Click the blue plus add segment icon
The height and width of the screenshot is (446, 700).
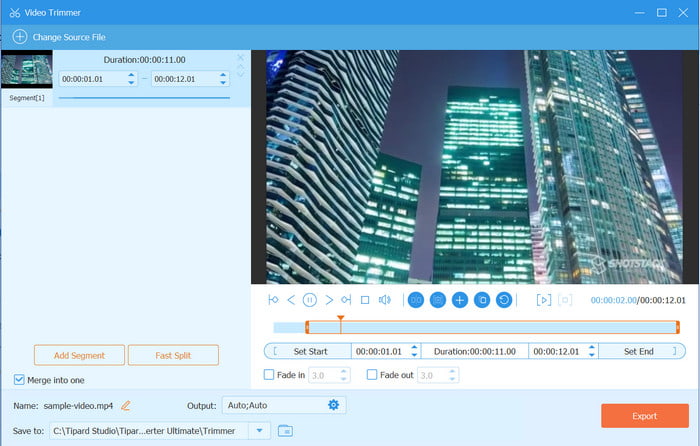(459, 300)
